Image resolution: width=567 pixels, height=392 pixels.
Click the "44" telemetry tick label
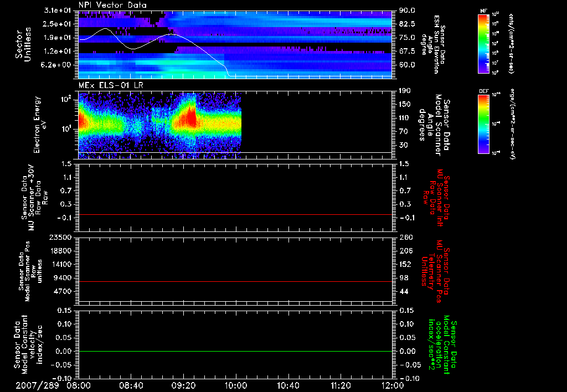pyautogui.click(x=404, y=291)
